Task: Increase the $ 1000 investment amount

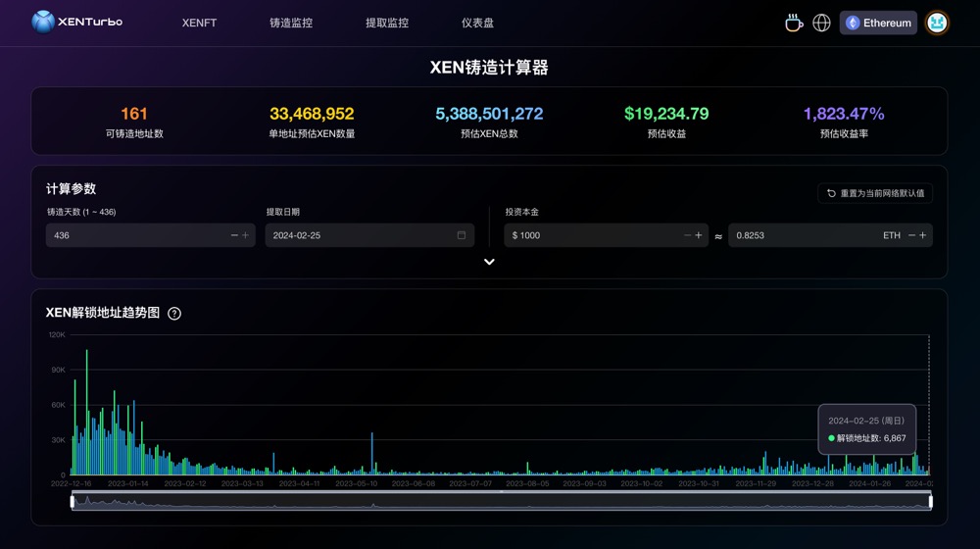Action: pos(699,235)
